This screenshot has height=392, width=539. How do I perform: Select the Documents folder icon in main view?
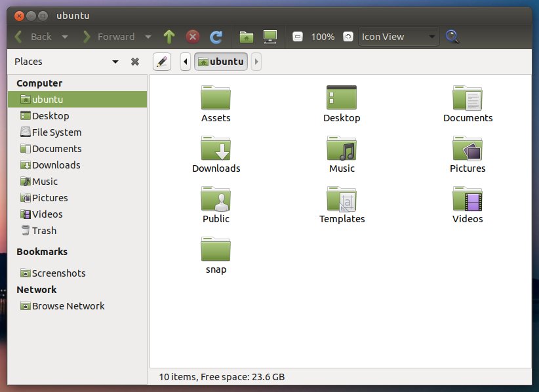pos(468,98)
